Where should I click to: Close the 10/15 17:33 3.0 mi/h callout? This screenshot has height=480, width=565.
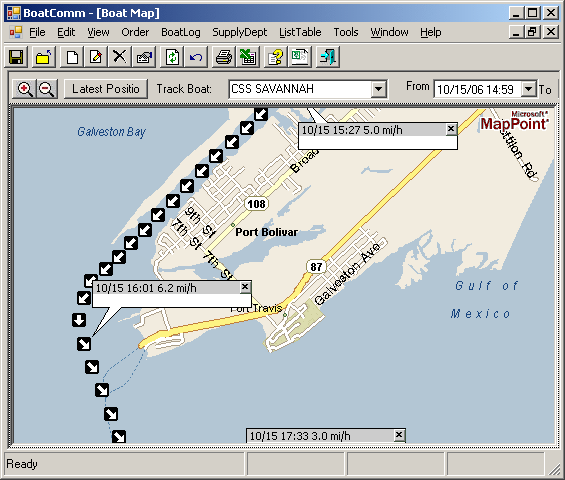coord(399,435)
